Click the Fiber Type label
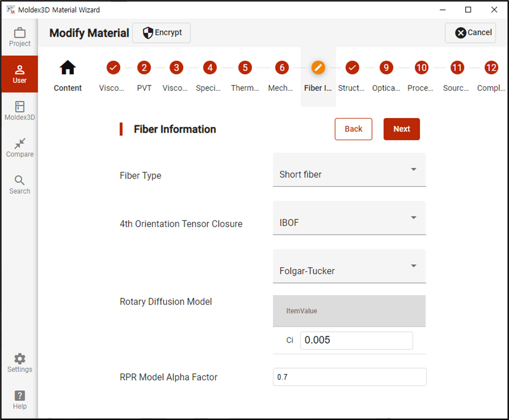Image resolution: width=509 pixels, height=420 pixels. [x=140, y=175]
